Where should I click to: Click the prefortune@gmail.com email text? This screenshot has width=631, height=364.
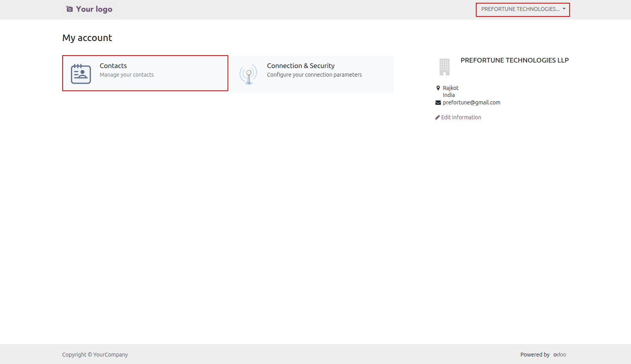[x=471, y=102]
